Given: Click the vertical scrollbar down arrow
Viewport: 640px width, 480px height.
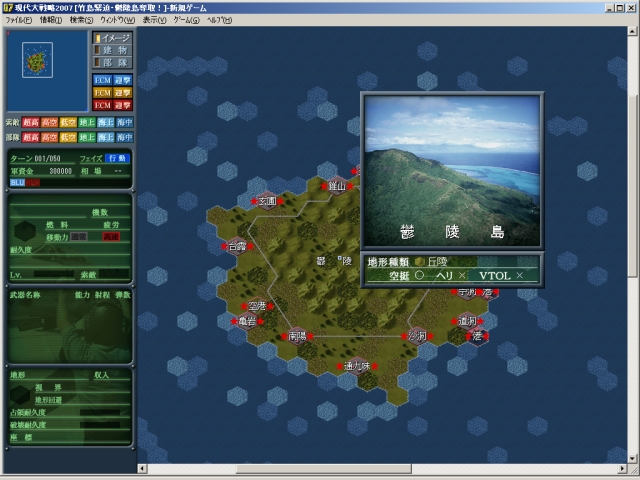Looking at the screenshot, I should [632, 458].
